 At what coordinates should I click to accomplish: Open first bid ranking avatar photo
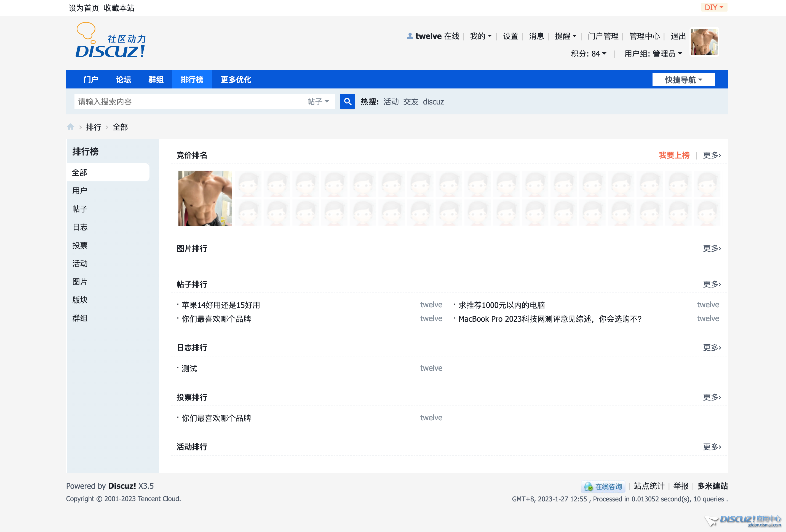tap(205, 198)
